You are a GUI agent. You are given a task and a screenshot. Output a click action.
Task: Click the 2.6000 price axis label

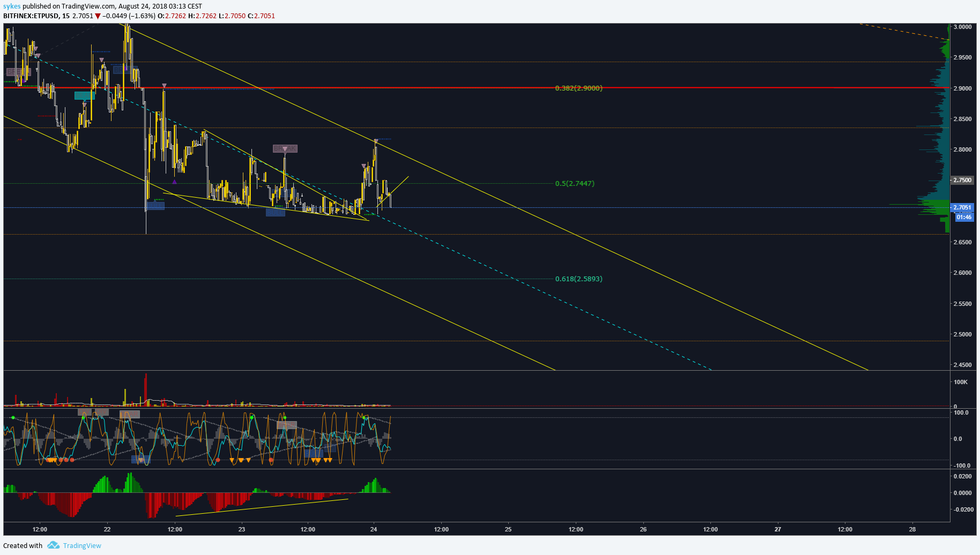coord(962,273)
